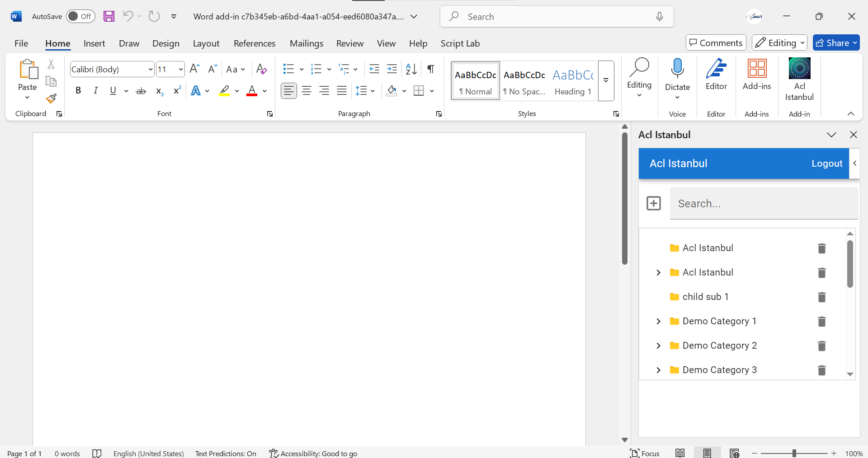Viewport: 868px width, 458px height.
Task: Expand the Demo Category 1 folder
Action: (658, 321)
